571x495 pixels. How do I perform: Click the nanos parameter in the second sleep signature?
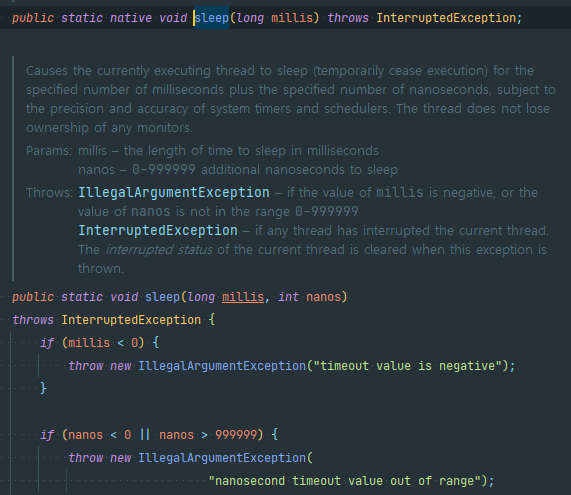click(323, 297)
